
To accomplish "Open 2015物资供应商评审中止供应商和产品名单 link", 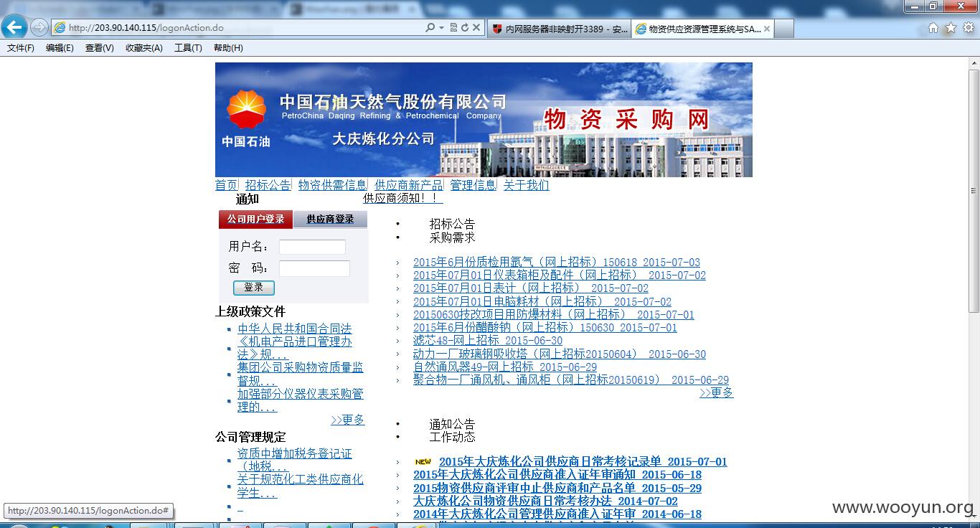I will coord(557,489).
